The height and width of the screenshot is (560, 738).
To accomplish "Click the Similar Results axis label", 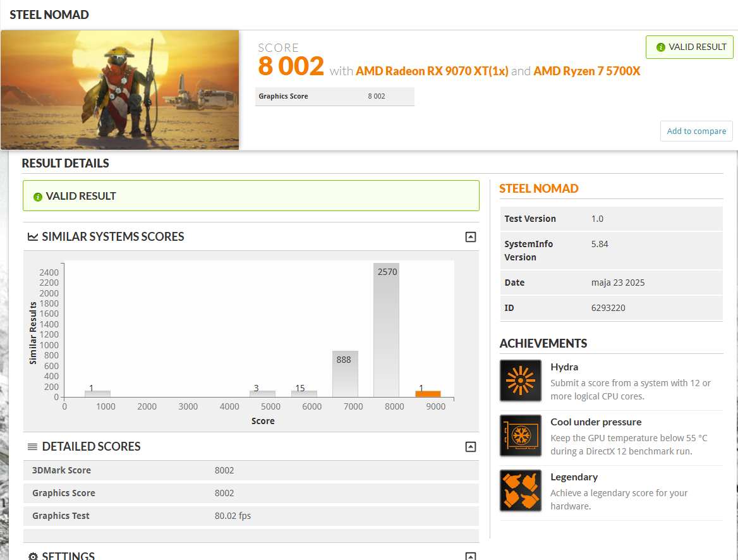I will (33, 333).
